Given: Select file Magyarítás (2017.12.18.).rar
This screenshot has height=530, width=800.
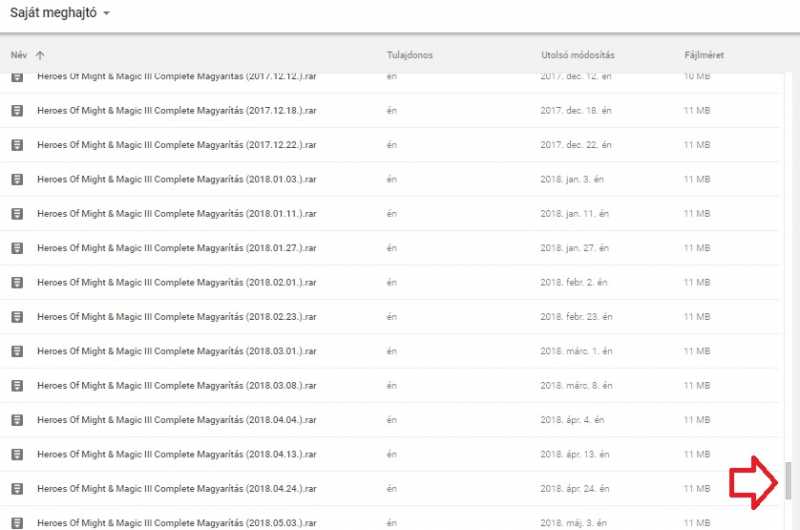Looking at the screenshot, I should (177, 110).
